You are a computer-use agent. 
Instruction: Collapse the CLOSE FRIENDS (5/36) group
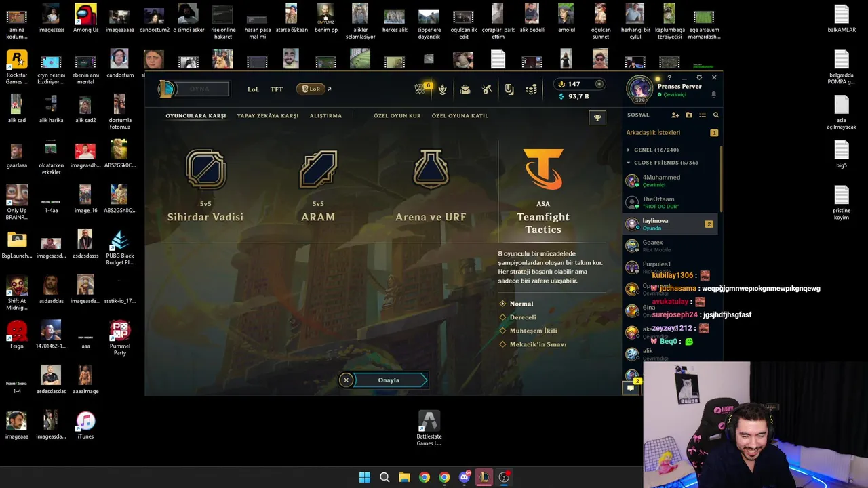(x=662, y=163)
